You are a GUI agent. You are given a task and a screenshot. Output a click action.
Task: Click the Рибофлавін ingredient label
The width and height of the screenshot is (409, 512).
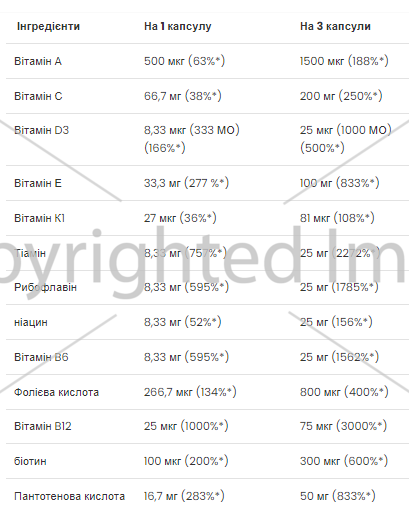point(45,287)
